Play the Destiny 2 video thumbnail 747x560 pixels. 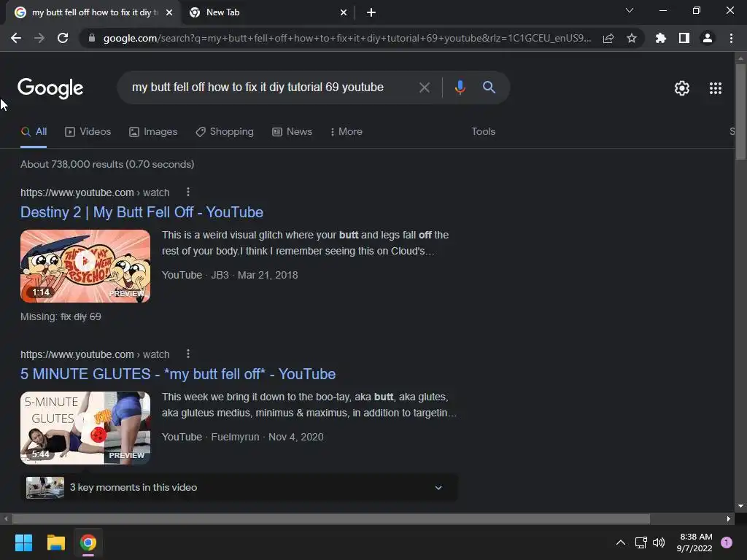point(85,265)
